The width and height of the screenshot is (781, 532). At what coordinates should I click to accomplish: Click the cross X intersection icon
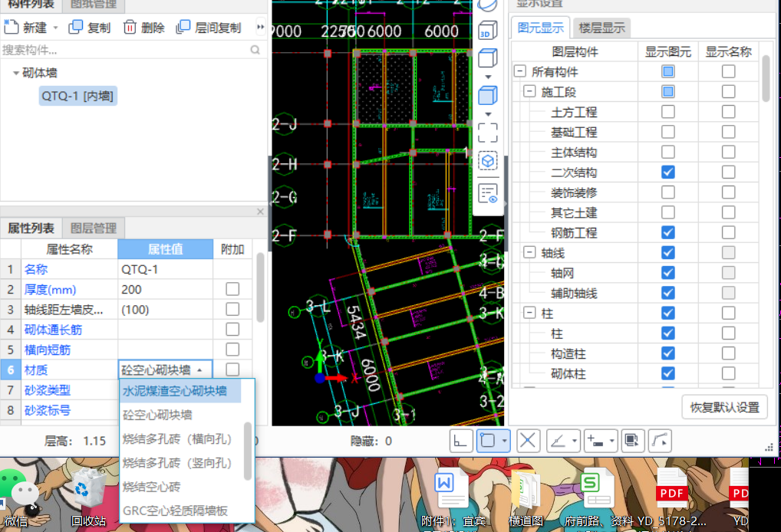(528, 441)
